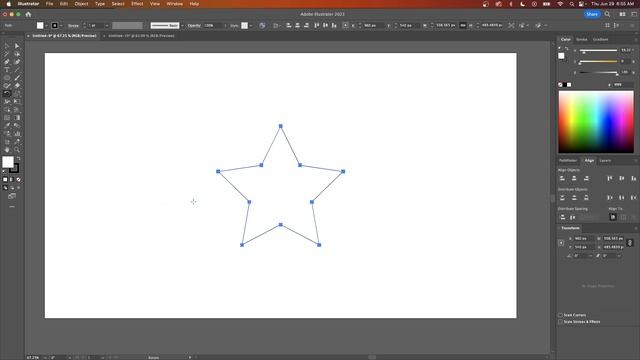
Task: Switch to the Gradient panel tab
Action: pos(600,40)
